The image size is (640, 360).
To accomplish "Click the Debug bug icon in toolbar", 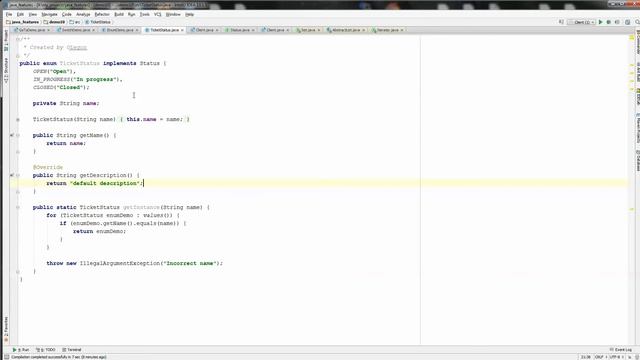I will (609, 22).
